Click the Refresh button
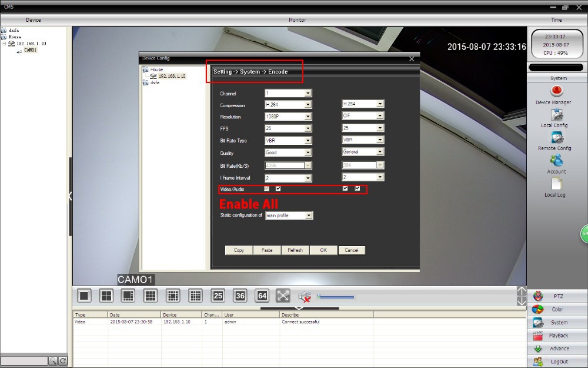 [295, 250]
